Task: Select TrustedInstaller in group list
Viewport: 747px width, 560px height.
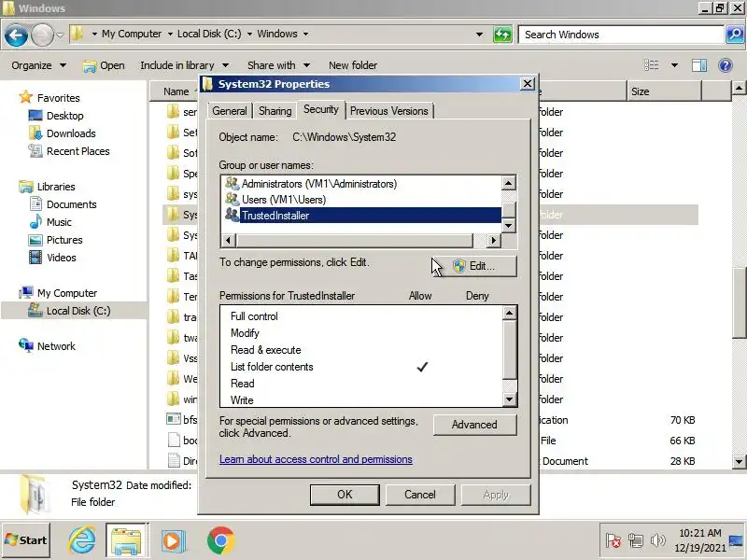Action: pyautogui.click(x=362, y=216)
